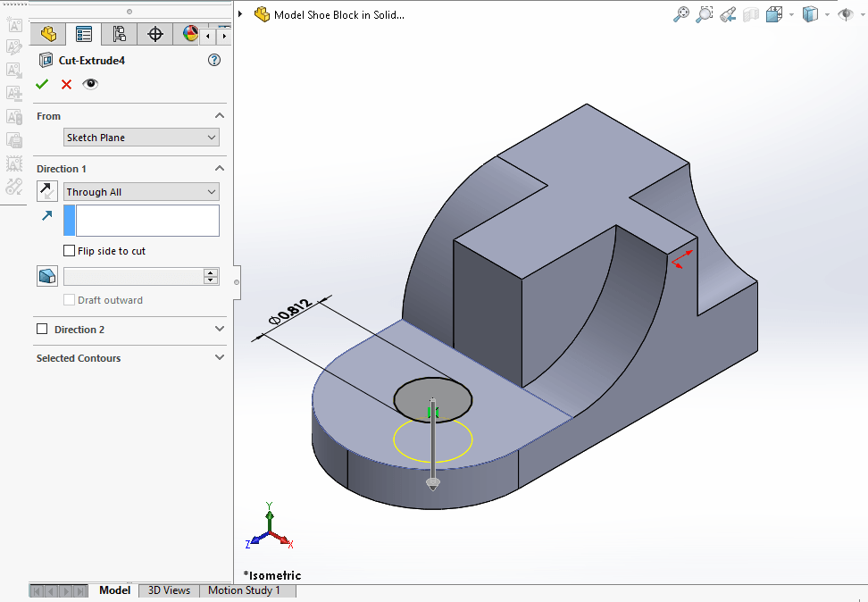Open Cut-Extrude4 help question mark
The image size is (868, 602).
213,60
